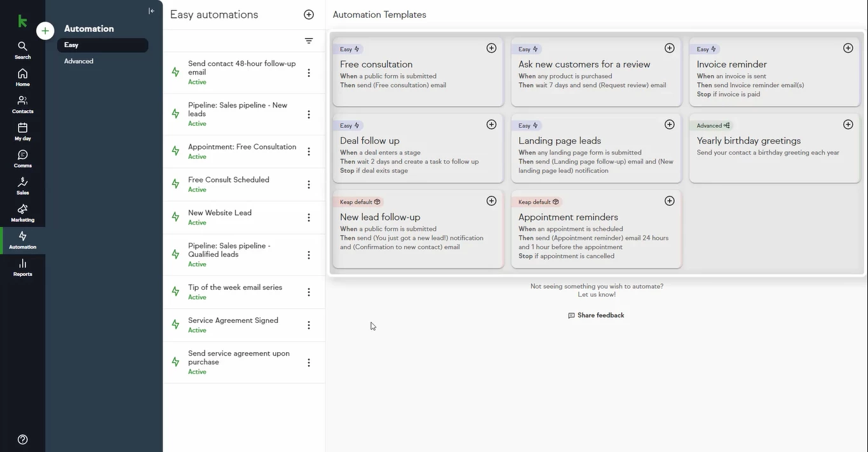Screen dimensions: 868x452
Task: Click the Advanced tag on birthday greetings card
Action: coord(713,125)
